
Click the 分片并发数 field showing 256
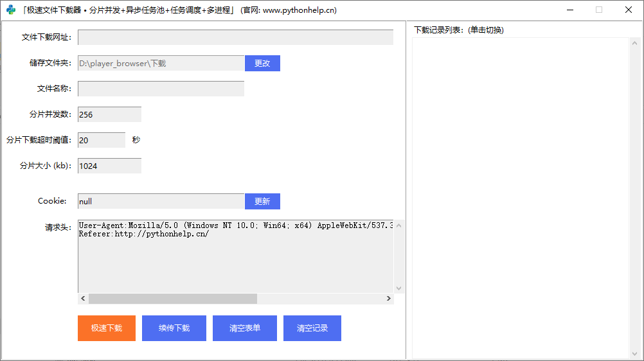point(109,114)
